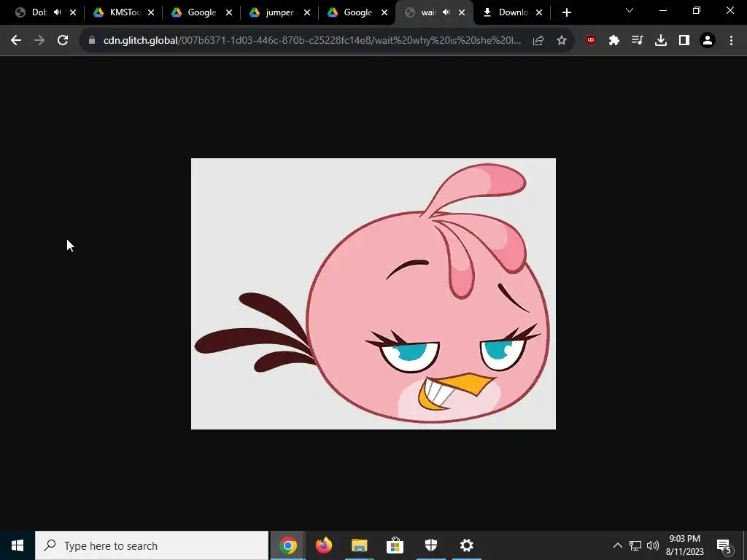This screenshot has width=747, height=560.
Task: Close the KMSTools tab
Action: pos(151,12)
